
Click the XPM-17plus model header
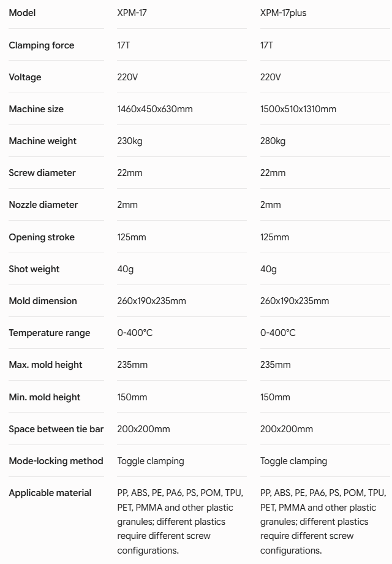click(x=283, y=13)
